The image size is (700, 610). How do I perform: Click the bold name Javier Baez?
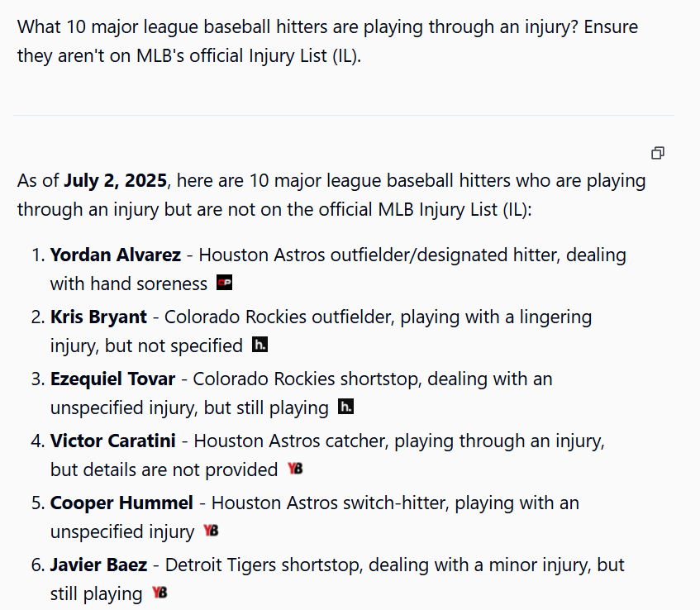[x=98, y=565]
